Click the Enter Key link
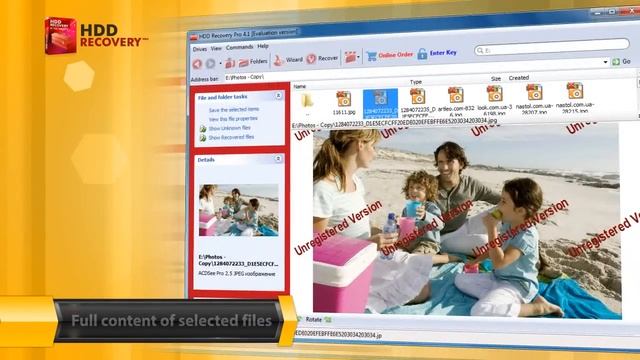The height and width of the screenshot is (360, 640). (x=443, y=53)
